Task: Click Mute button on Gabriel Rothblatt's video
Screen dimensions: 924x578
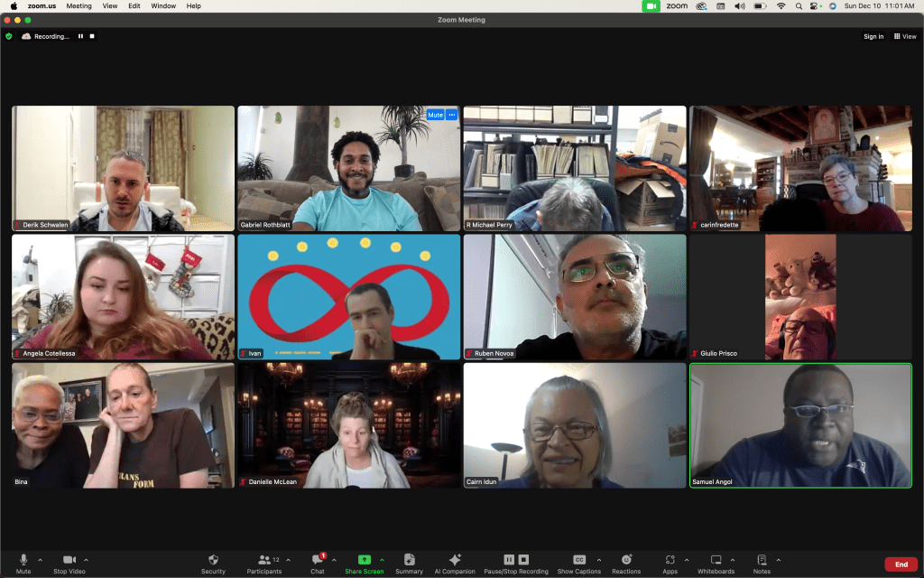Action: tap(435, 115)
